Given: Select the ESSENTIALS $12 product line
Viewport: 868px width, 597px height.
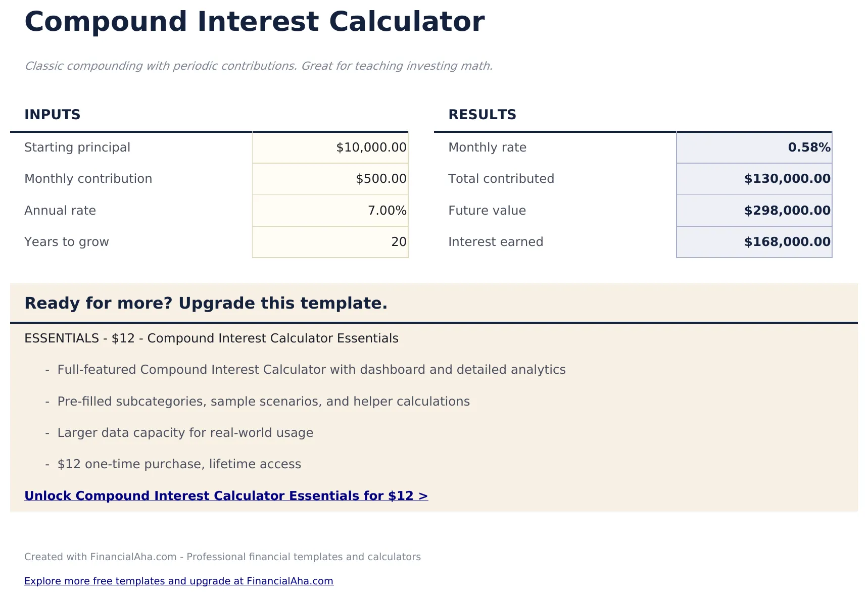Looking at the screenshot, I should (211, 338).
